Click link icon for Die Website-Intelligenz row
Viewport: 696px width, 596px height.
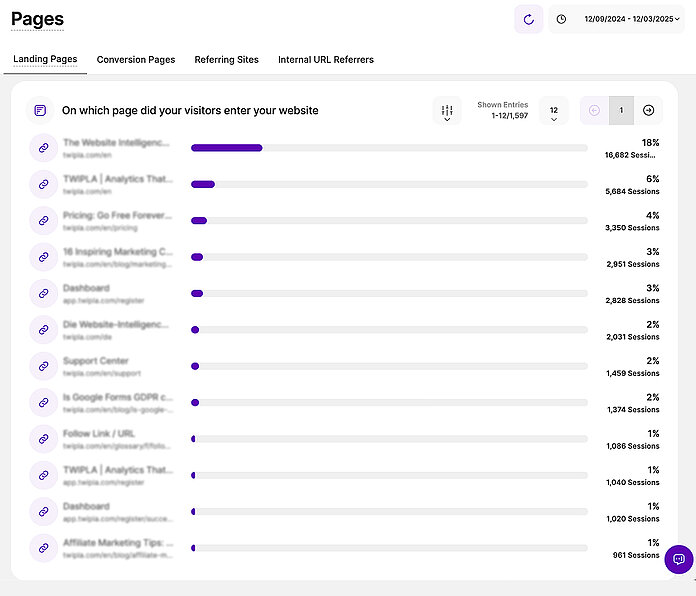coord(43,330)
